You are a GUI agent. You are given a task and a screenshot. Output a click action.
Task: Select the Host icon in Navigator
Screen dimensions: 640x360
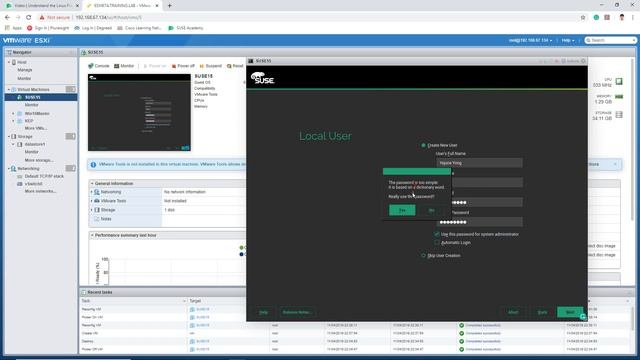tap(14, 62)
